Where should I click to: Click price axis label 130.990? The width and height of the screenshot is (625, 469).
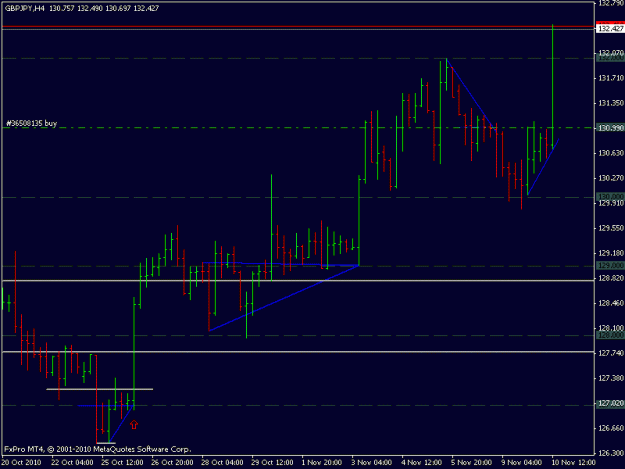(610, 128)
